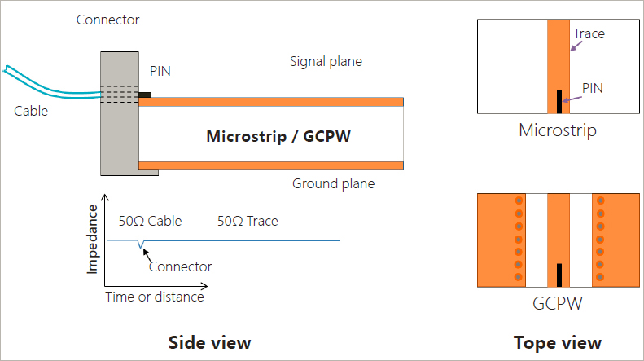Viewport: 644px width, 361px height.
Task: Click the Time or distance axis label
Action: pos(155,297)
